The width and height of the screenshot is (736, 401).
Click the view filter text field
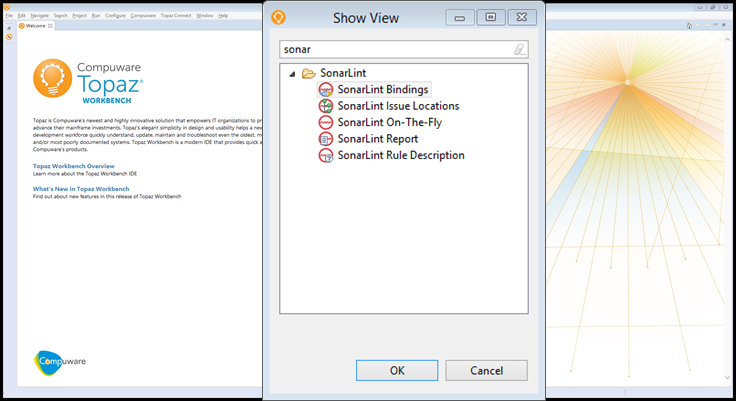click(404, 49)
